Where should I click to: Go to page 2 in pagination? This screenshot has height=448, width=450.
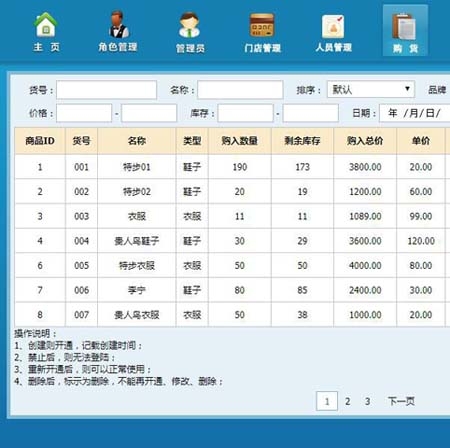point(348,401)
